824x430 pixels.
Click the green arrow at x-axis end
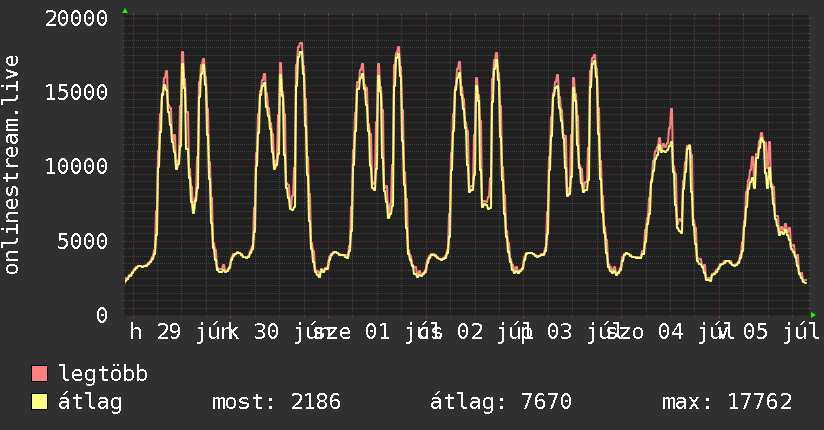tap(813, 315)
